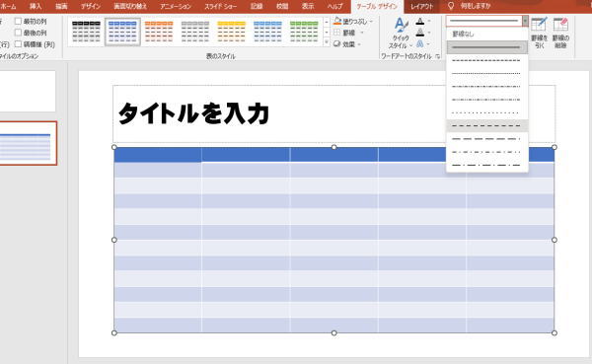Select the long dash dot line style at bottom
Viewport: 592px width, 364px height.
(487, 166)
